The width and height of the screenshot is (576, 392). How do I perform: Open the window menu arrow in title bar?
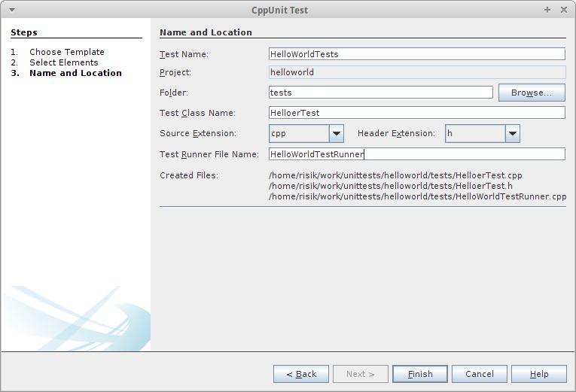(x=12, y=10)
